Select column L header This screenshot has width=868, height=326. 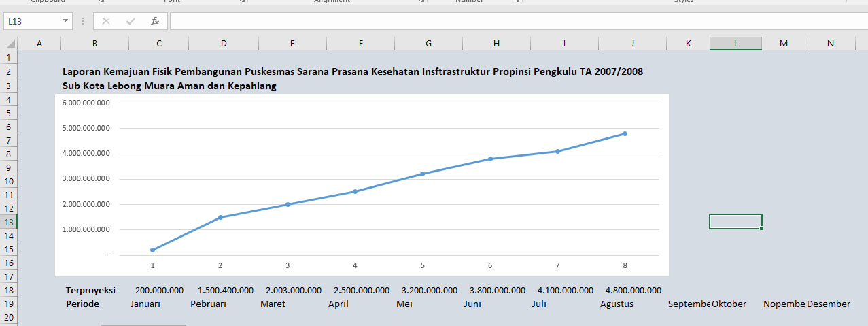coord(735,44)
